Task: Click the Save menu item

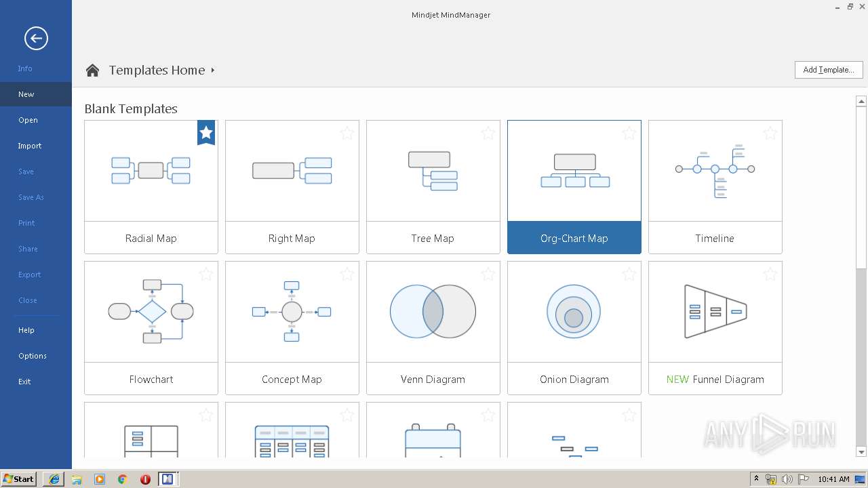Action: 26,171
